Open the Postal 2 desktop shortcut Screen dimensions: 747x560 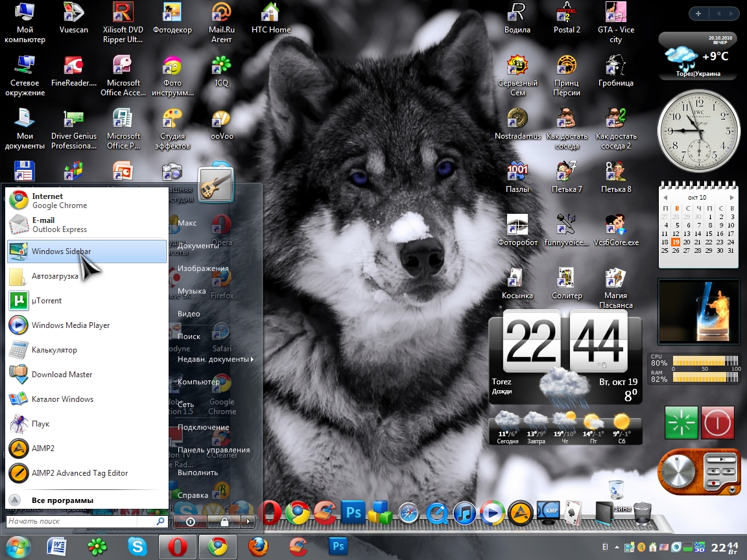pyautogui.click(x=567, y=18)
